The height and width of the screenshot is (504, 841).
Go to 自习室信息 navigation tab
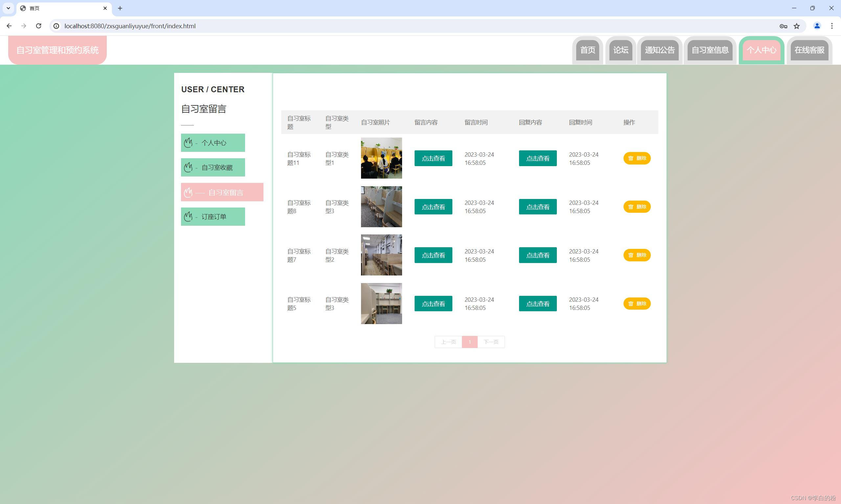[710, 50]
